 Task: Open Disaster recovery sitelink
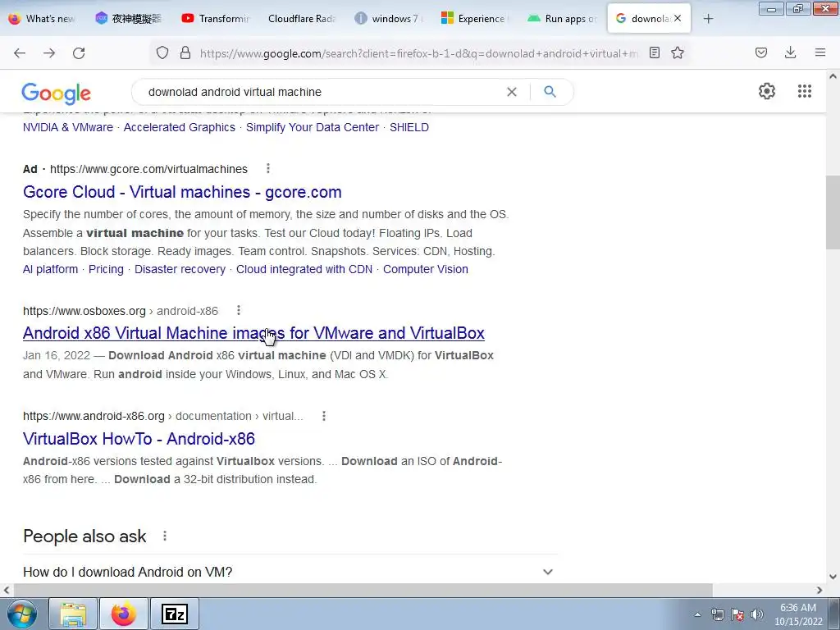(180, 269)
